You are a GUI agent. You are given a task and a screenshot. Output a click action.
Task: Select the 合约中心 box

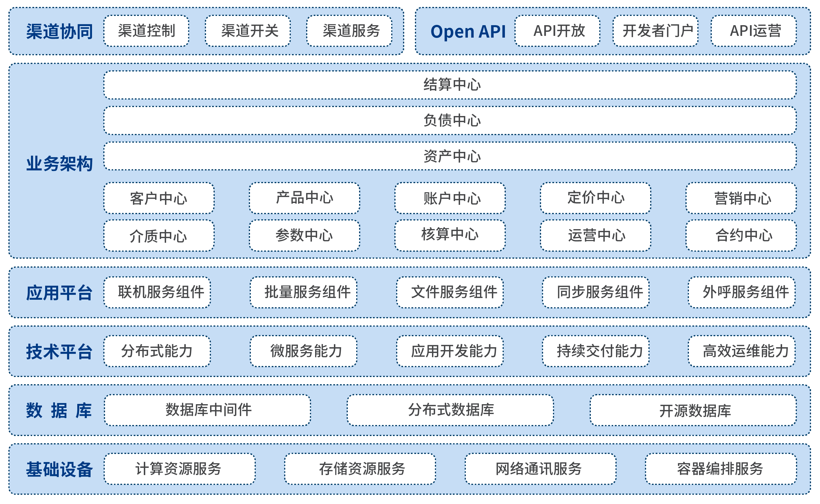pyautogui.click(x=741, y=235)
